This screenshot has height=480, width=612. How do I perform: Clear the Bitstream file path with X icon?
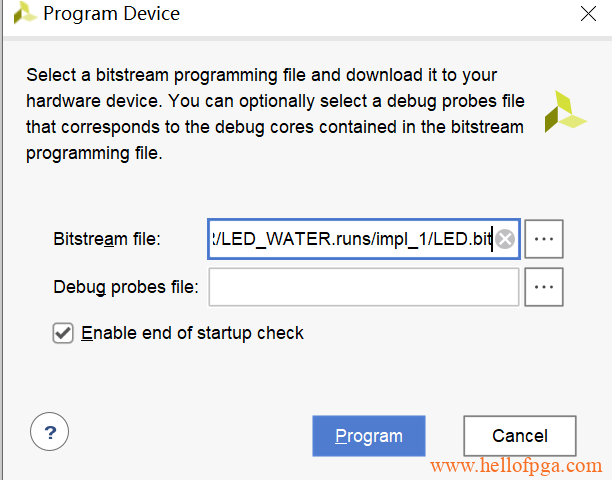click(x=506, y=239)
